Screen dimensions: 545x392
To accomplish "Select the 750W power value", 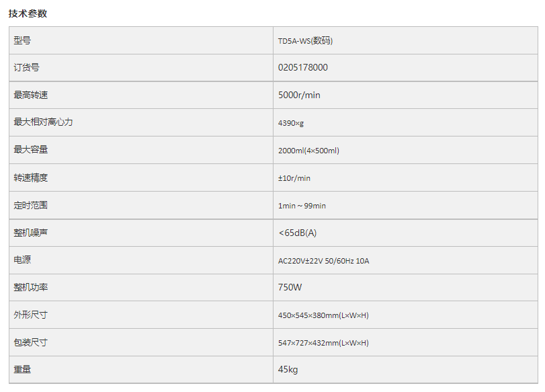I will point(290,287).
